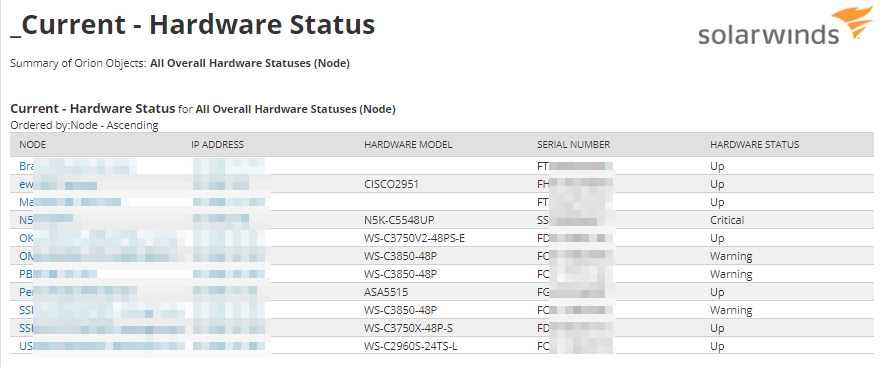Viewport: 881px width, 367px height.
Task: Open the node link starting with Pe
Action: click(x=78, y=292)
